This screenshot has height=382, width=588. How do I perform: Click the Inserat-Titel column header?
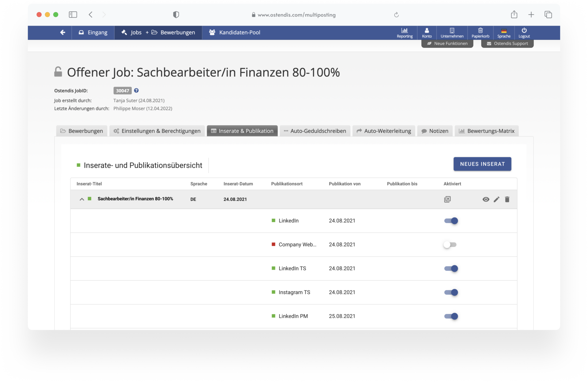click(x=89, y=184)
